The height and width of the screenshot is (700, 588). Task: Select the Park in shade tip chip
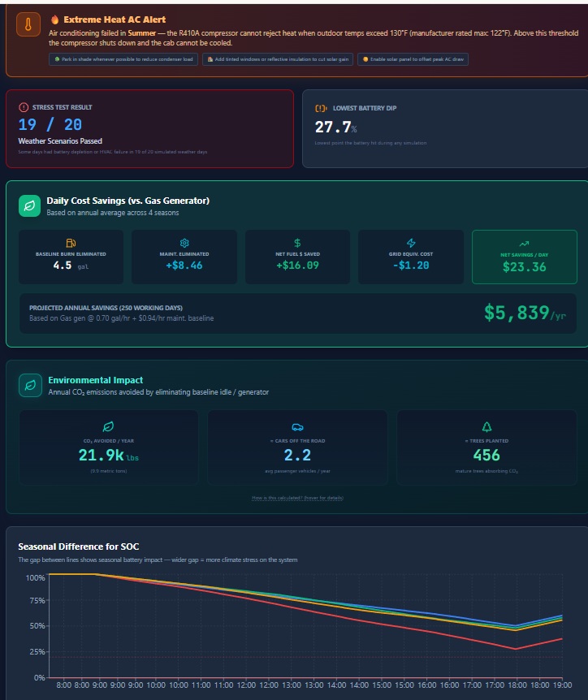(123, 59)
